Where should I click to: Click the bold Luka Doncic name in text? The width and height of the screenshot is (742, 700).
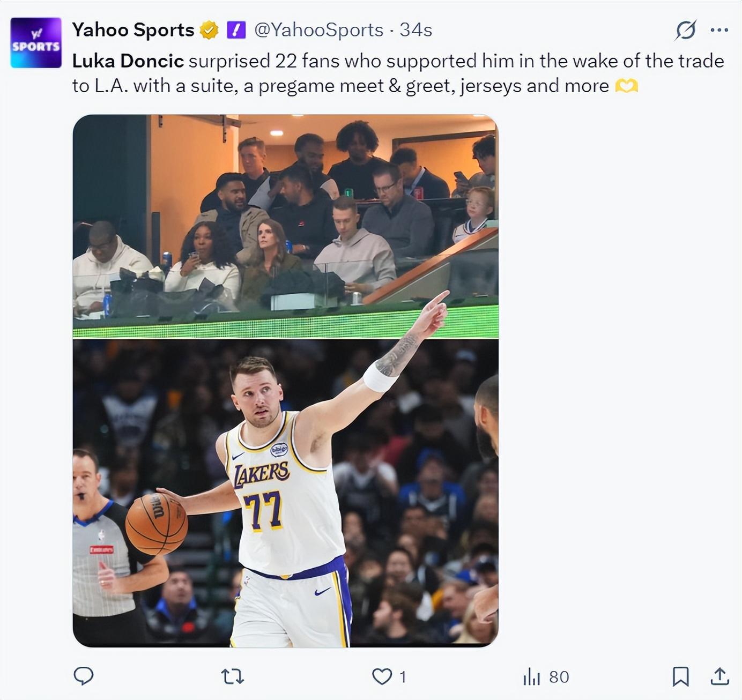(x=128, y=61)
